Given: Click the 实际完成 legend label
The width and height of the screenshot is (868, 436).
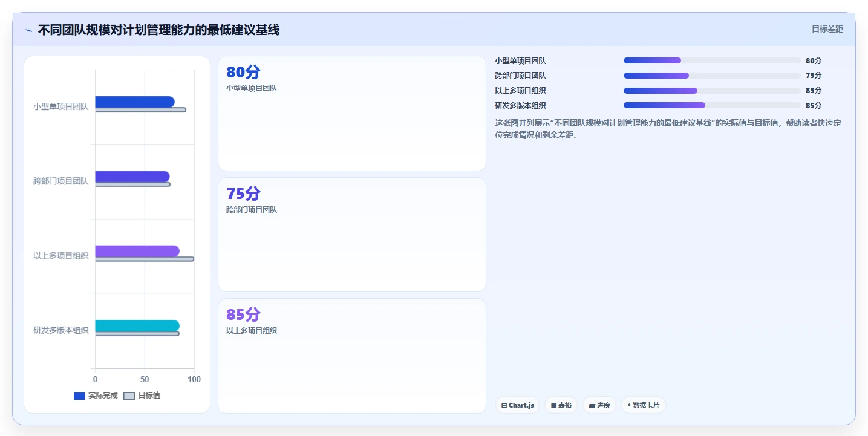Looking at the screenshot, I should point(103,396).
